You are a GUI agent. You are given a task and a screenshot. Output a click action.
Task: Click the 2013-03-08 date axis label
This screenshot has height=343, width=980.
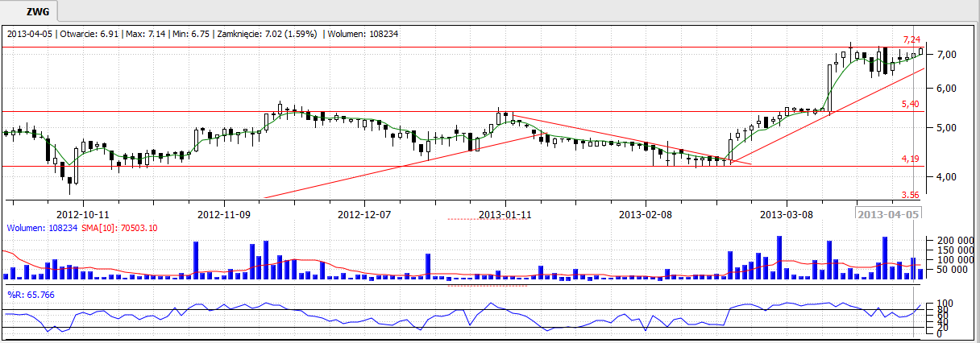click(x=786, y=214)
